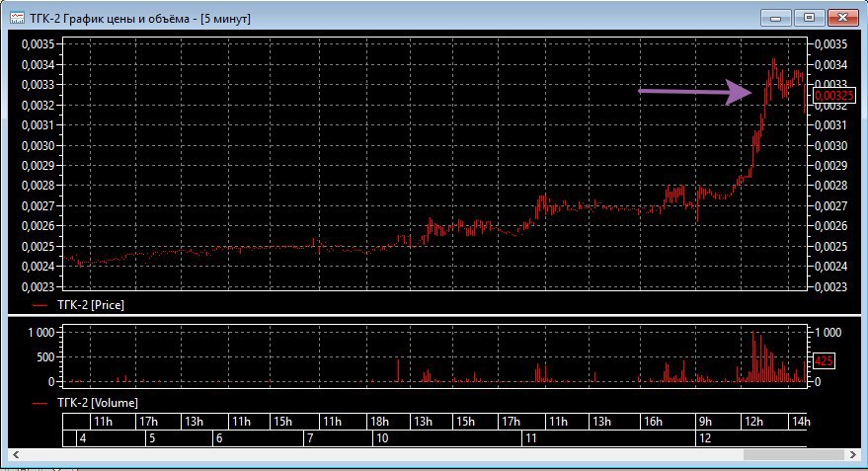
Task: Click the left volume axis value 1 000
Action: coord(41,332)
